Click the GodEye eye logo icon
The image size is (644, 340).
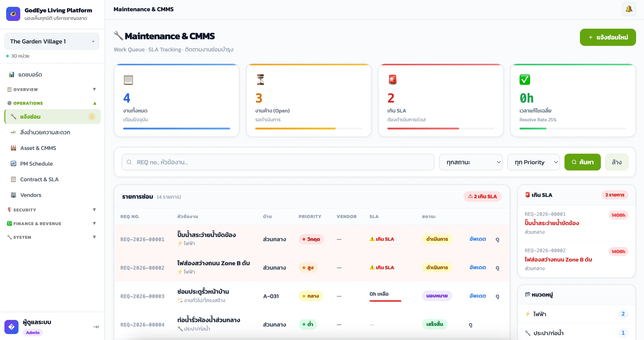13,14
